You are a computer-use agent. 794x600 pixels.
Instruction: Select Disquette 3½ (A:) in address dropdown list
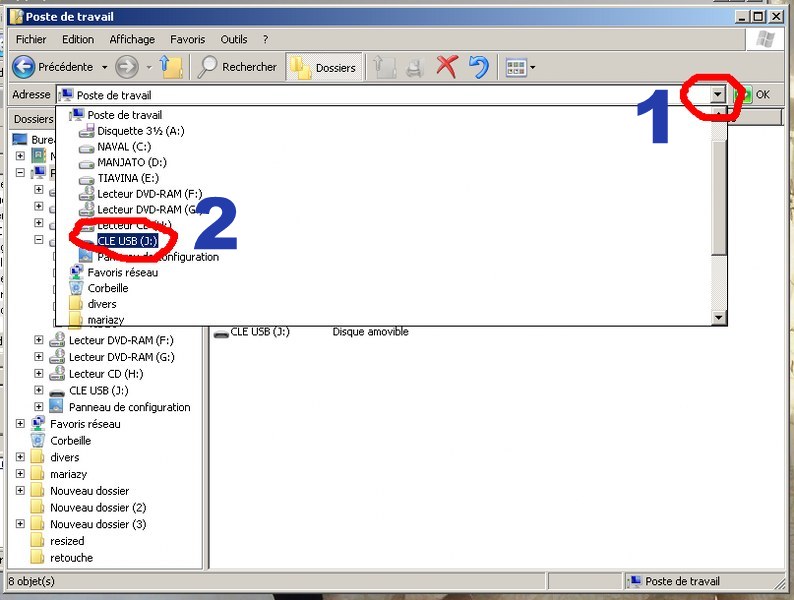[140, 131]
